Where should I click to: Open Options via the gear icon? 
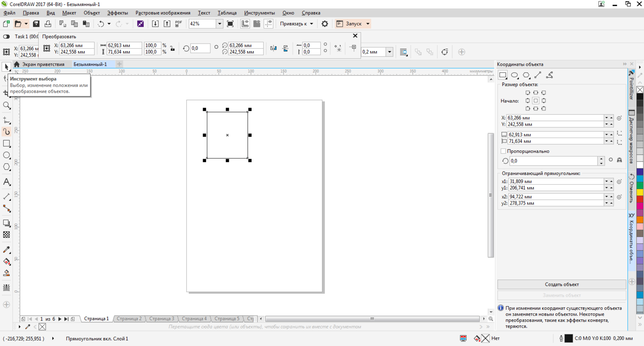(325, 24)
